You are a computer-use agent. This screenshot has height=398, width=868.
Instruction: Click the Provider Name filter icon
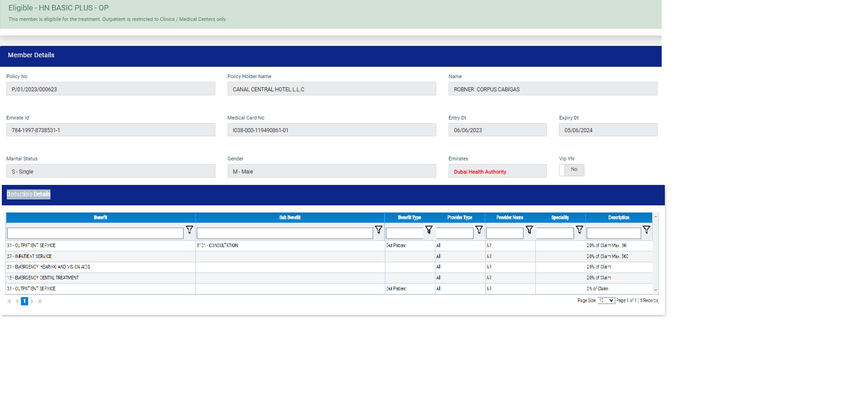tap(529, 230)
